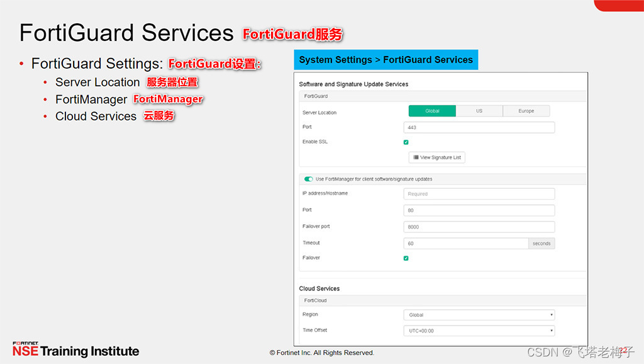Open the FortiCloud Region dropdown
Screen dimensions: 644x364
click(479, 315)
